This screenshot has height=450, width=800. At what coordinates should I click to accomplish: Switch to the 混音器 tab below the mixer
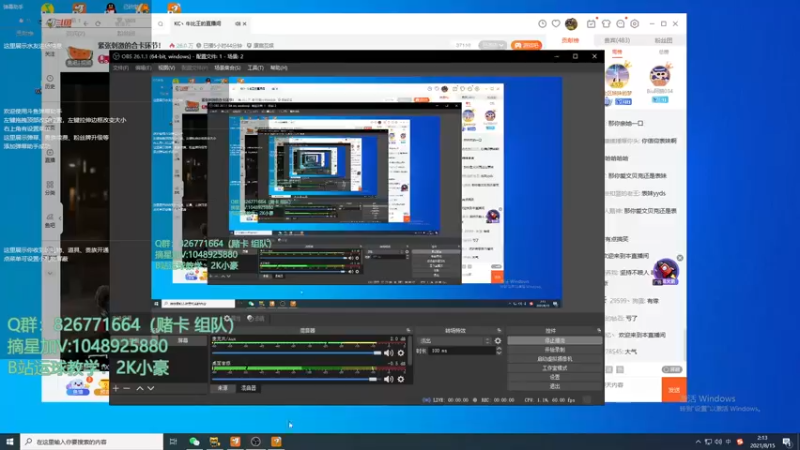[x=248, y=388]
